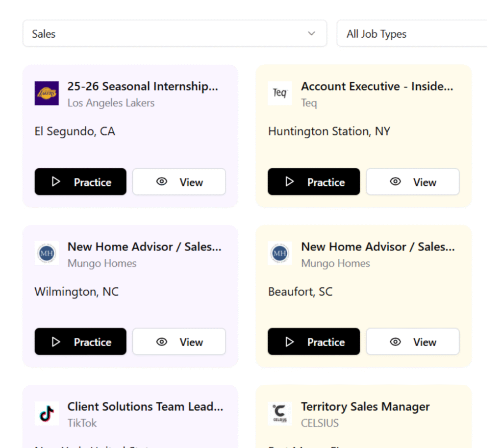Practice the Wilmington New Home Advisor job
This screenshot has height=448, width=502.
coord(80,342)
